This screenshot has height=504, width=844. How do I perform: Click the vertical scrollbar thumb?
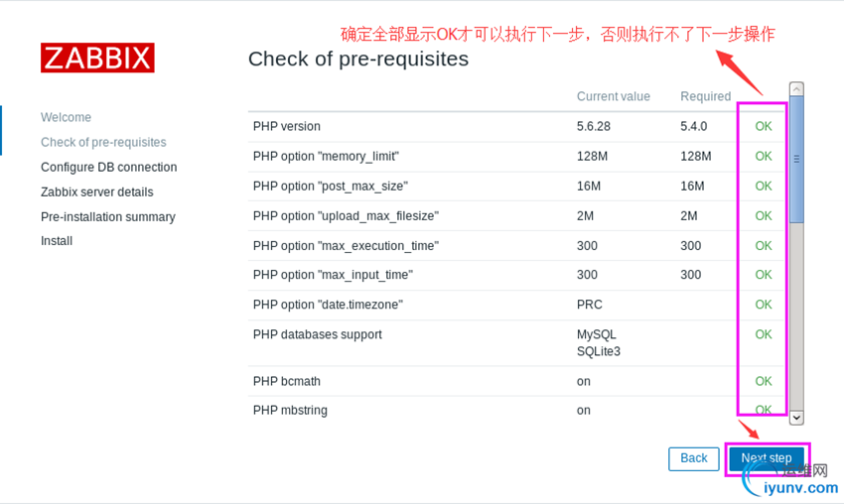point(796,159)
